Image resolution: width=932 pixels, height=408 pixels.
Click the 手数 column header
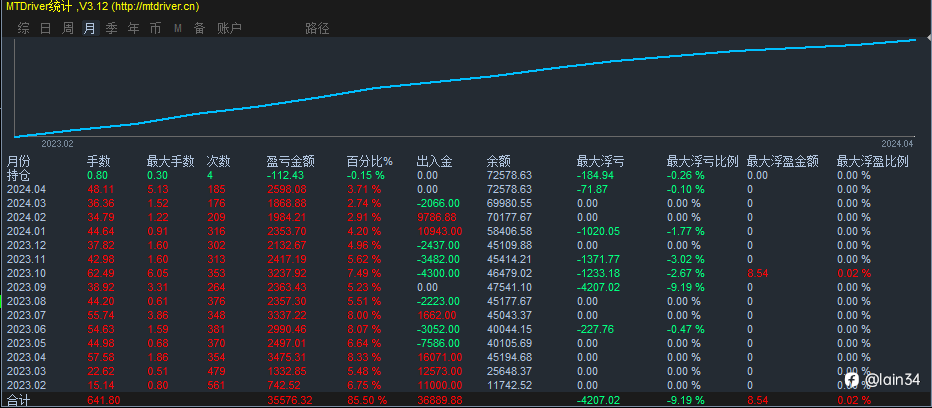(99, 161)
